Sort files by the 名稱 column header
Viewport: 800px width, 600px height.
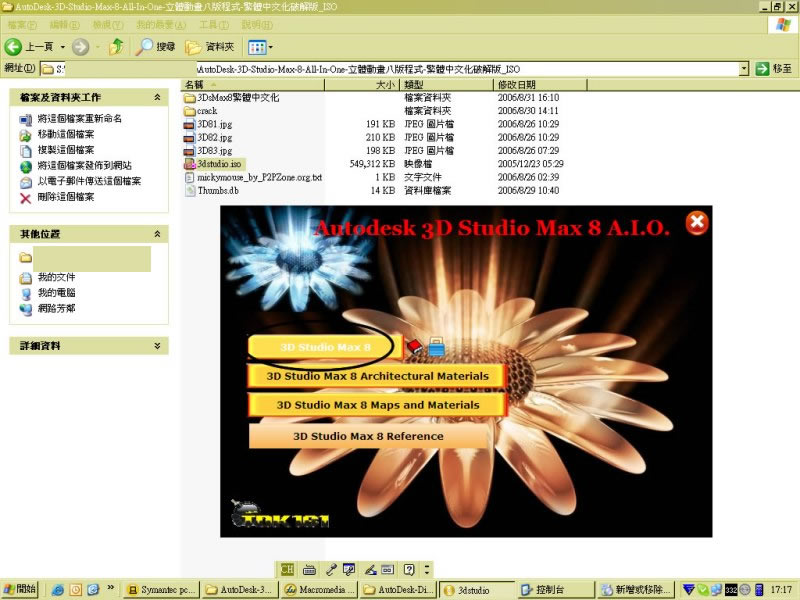coord(253,84)
